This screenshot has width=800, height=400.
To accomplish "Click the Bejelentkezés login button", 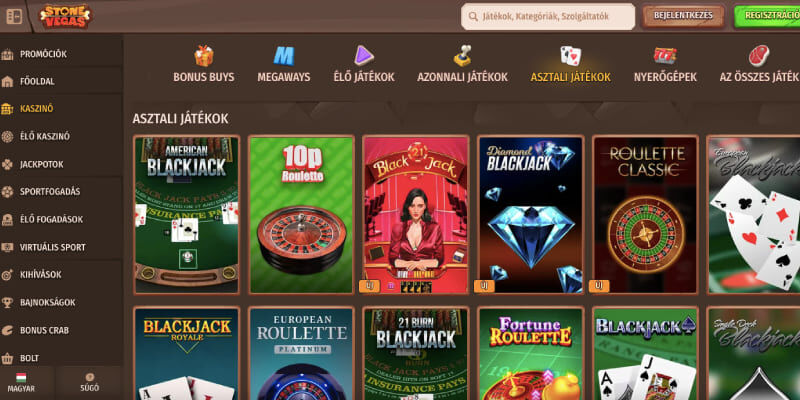I will pyautogui.click(x=683, y=16).
